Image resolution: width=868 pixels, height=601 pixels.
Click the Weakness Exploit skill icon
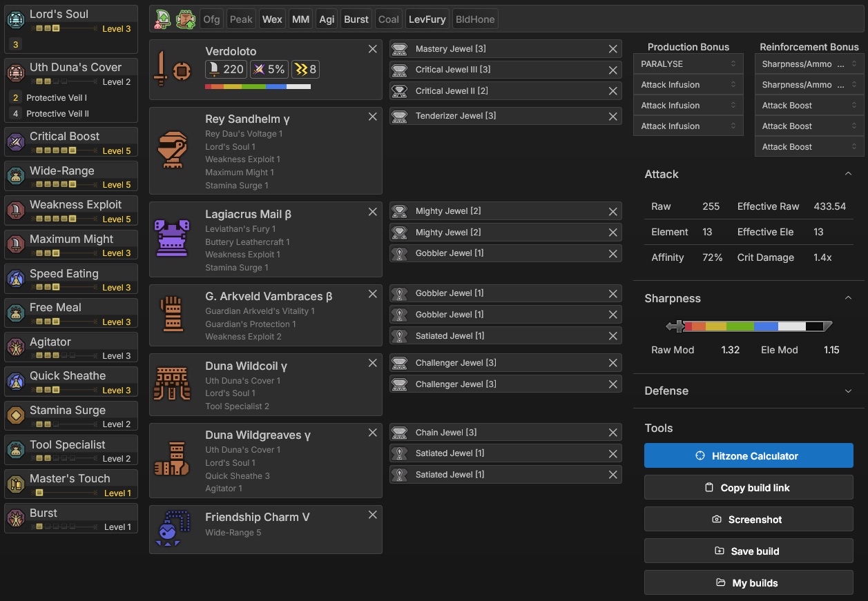click(x=15, y=210)
